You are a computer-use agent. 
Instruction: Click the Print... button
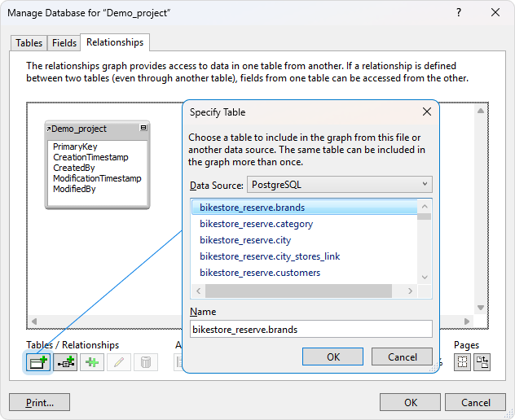[39, 402]
